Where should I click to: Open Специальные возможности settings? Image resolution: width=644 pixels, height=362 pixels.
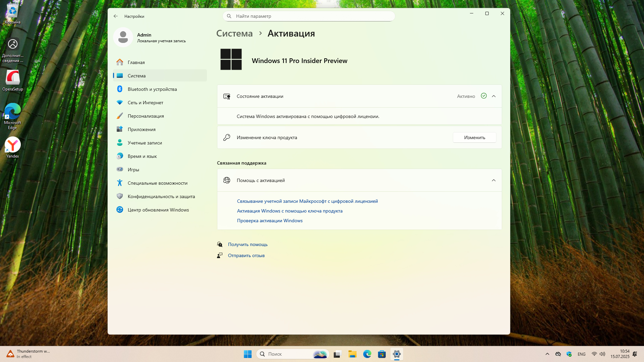[157, 183]
